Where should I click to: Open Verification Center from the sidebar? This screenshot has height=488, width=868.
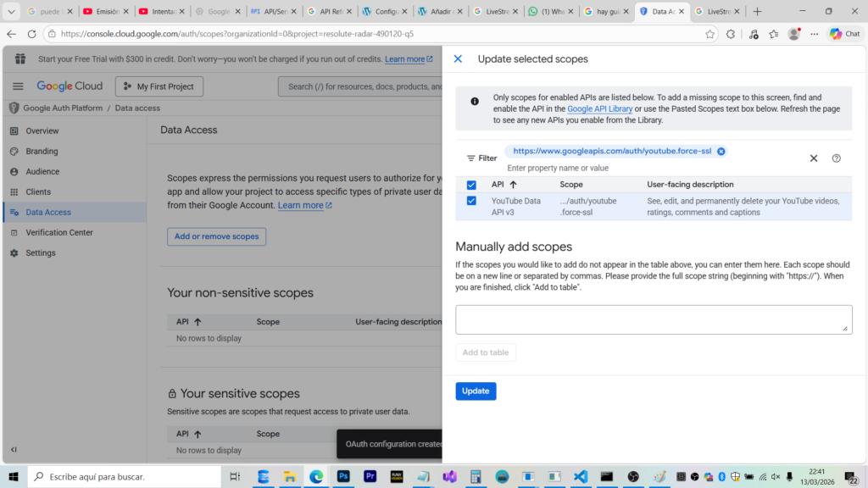(58, 233)
